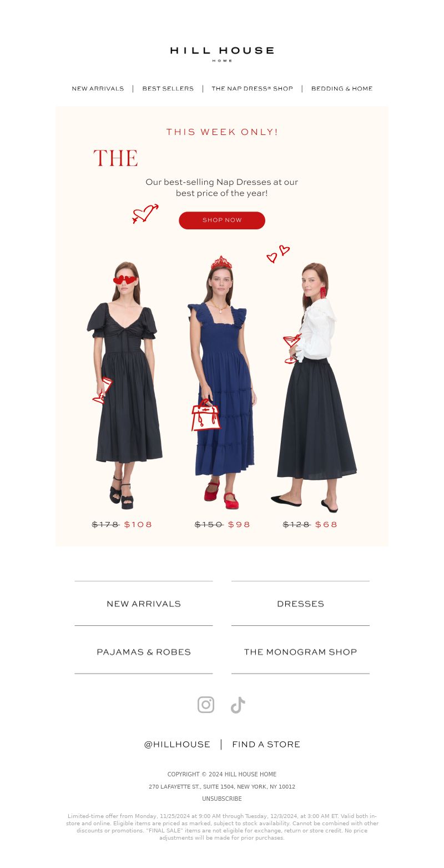Click the Find a Store link
This screenshot has height=868, width=444.
tap(266, 744)
